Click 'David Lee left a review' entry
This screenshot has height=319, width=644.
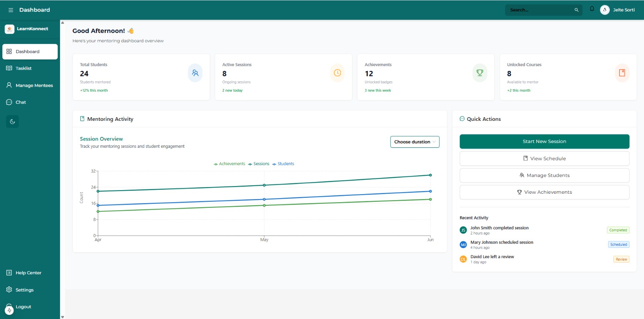492,257
